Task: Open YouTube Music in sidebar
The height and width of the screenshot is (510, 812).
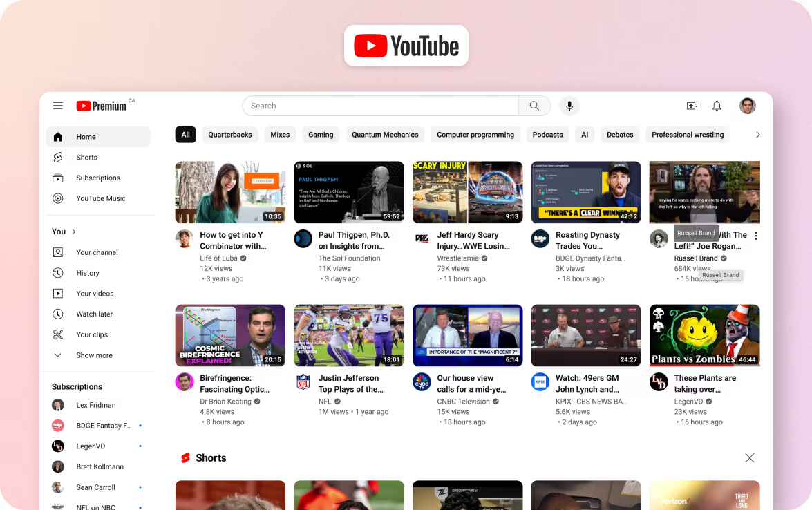Action: 98,198
